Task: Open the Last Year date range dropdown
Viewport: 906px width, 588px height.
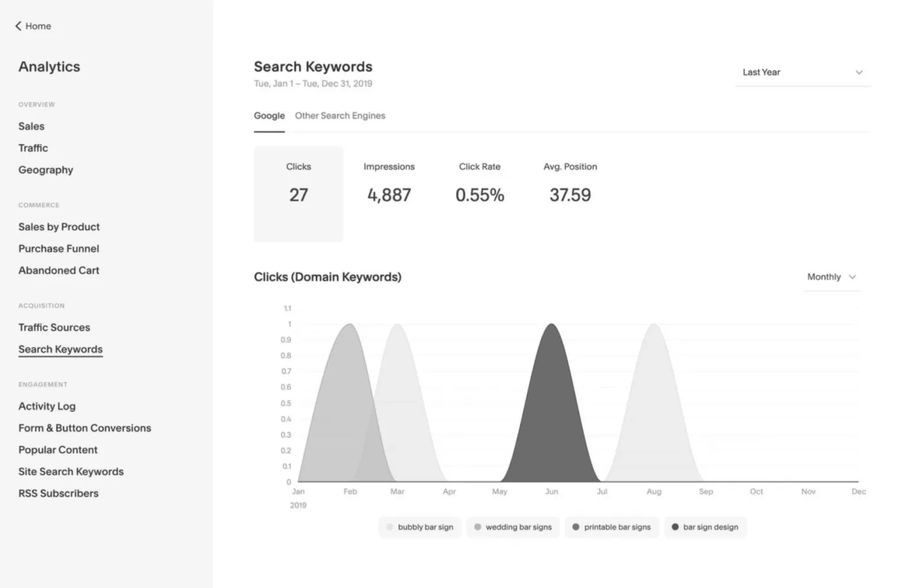Action: (802, 72)
